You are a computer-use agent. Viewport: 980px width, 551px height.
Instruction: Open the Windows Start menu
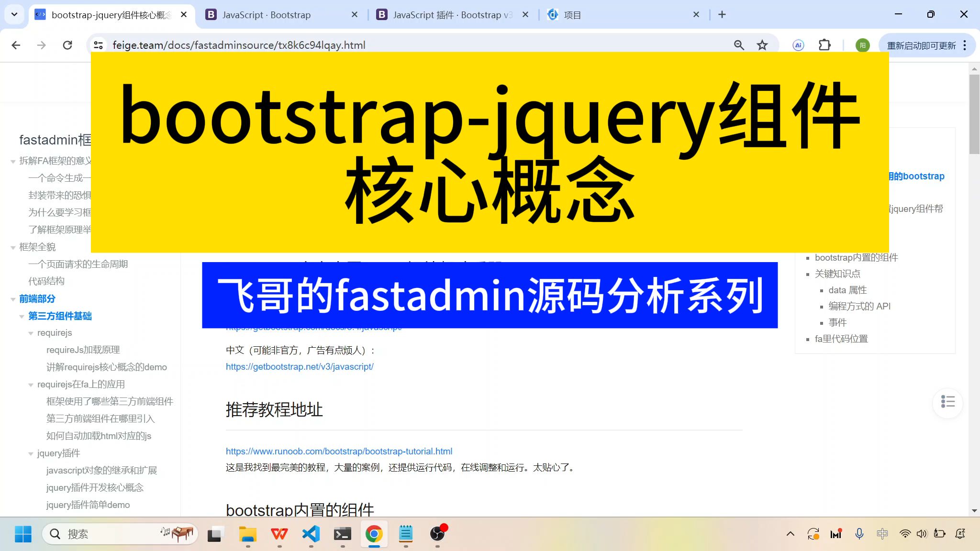tap(23, 534)
